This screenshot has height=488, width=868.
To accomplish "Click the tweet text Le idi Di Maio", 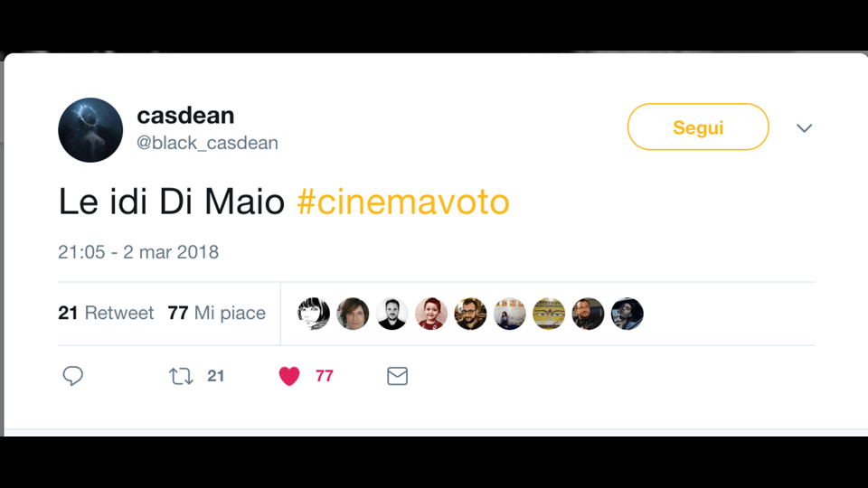I will (x=172, y=202).
